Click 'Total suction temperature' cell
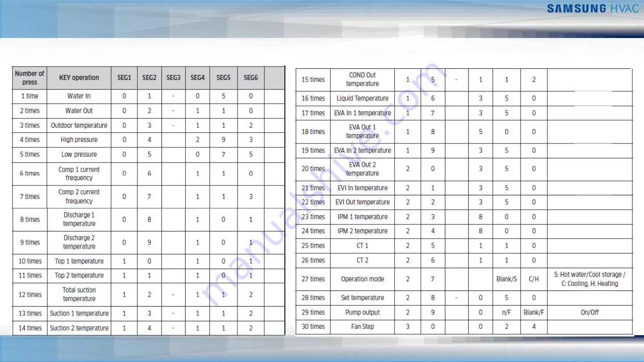The image size is (644, 362). [x=79, y=295]
